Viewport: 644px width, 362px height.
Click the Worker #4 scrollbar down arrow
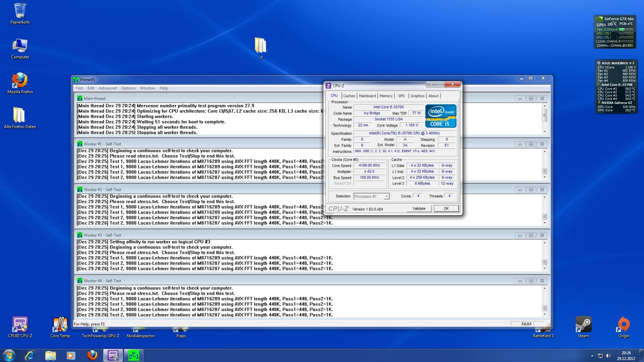(x=545, y=314)
